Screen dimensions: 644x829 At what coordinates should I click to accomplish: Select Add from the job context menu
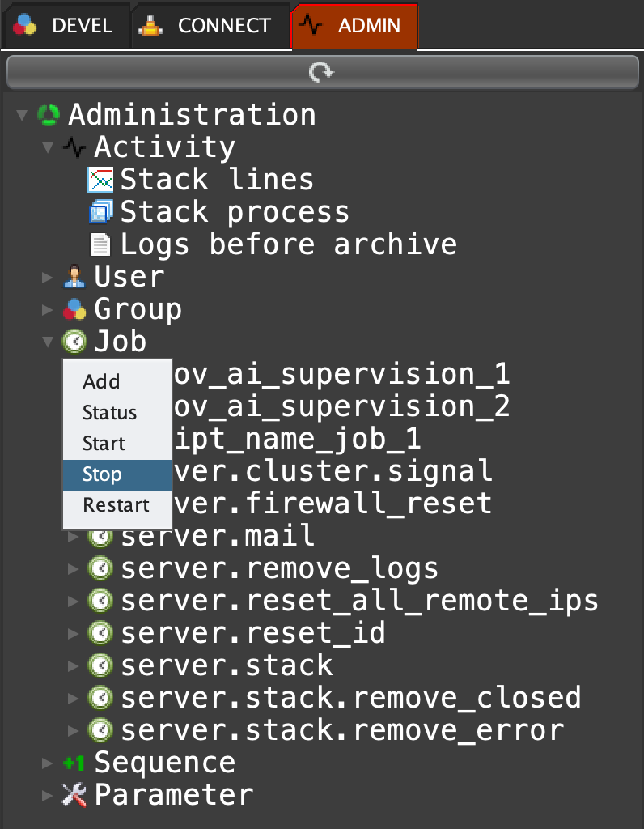(x=101, y=382)
